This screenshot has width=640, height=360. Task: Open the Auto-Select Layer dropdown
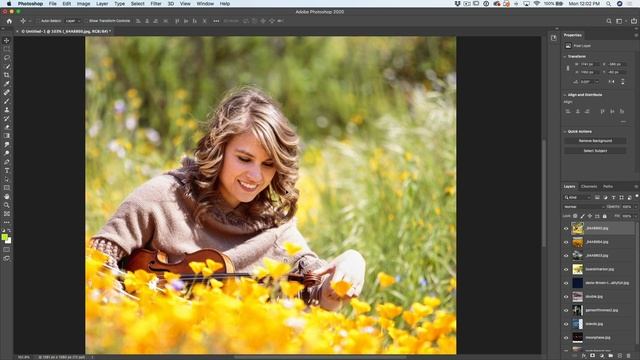[x=73, y=21]
